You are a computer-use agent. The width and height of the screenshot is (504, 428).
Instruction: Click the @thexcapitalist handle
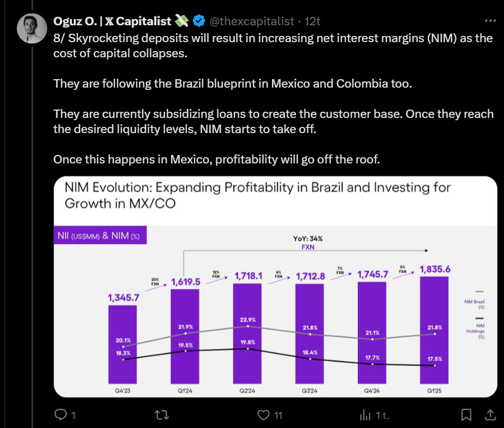tap(252, 21)
